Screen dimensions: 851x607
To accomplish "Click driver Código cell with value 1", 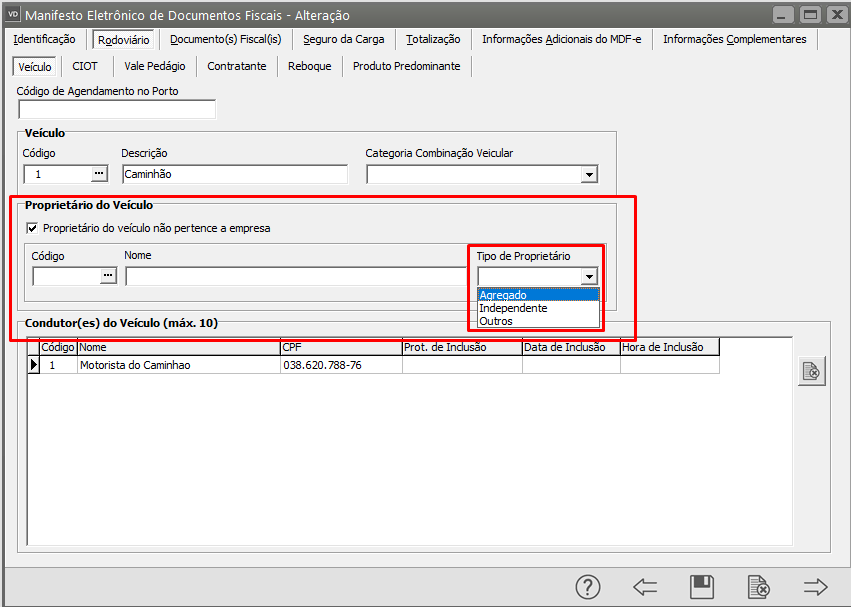I will coord(58,365).
